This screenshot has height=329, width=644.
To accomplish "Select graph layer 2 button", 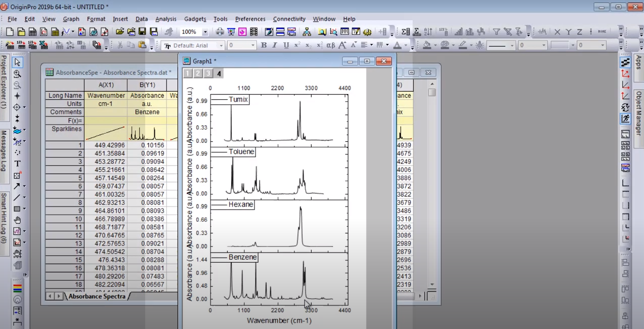I will (198, 73).
